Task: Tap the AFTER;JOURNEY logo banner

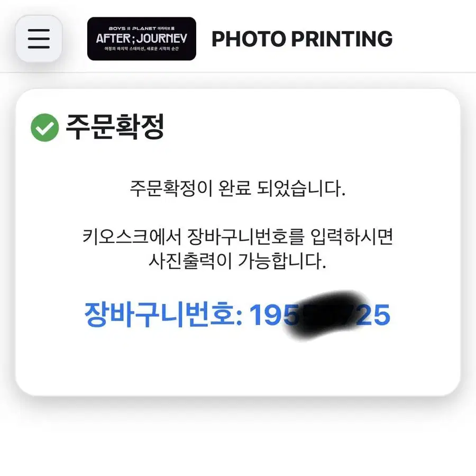Action: click(141, 39)
